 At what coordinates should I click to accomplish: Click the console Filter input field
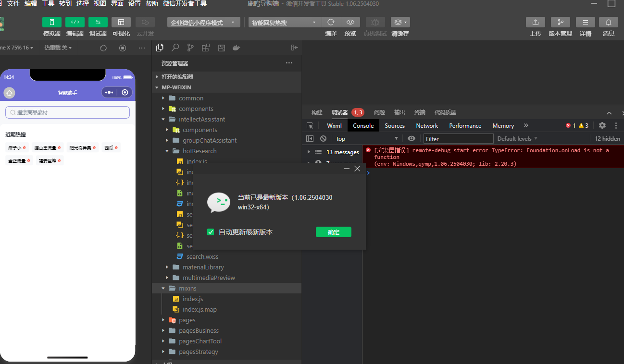459,138
